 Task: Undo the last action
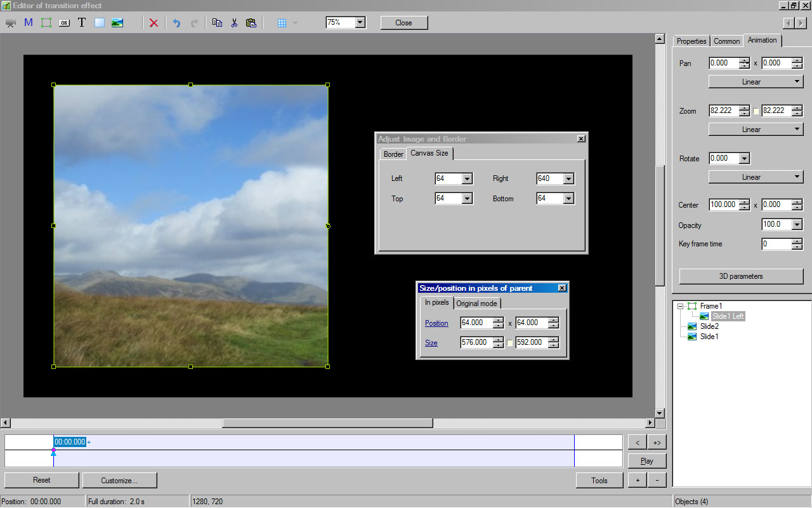[176, 23]
